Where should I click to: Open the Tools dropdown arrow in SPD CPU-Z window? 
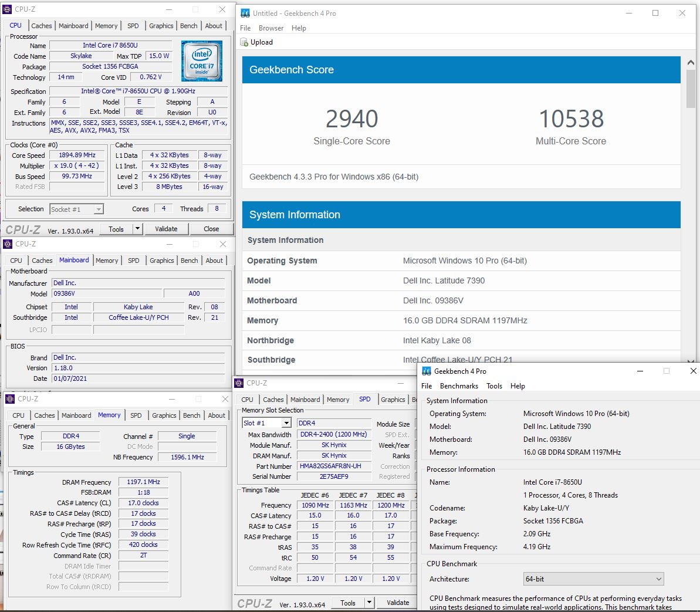[x=369, y=602]
